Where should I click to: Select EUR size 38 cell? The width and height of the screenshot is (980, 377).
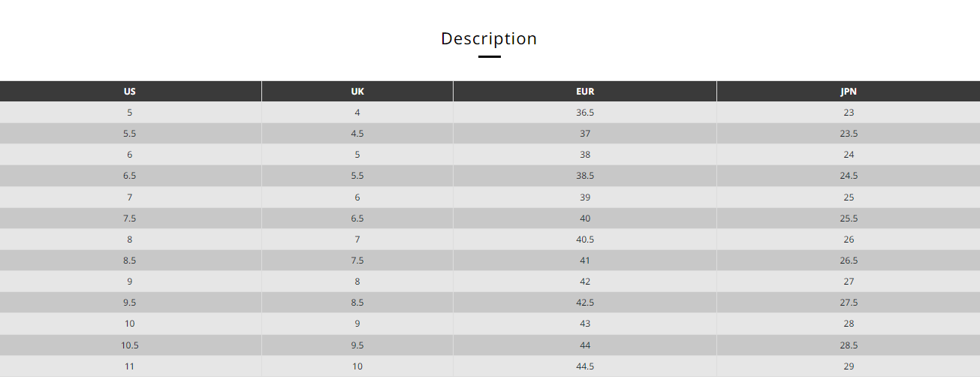[585, 155]
